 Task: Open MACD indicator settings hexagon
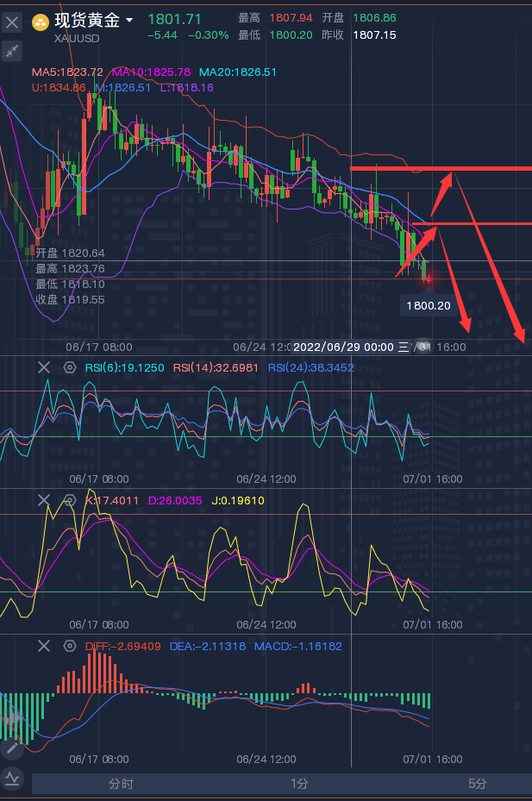[70, 646]
